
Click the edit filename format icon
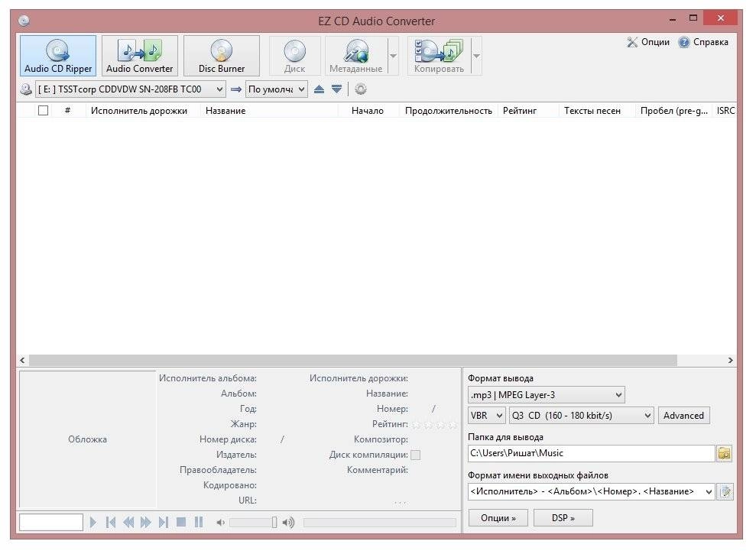click(x=725, y=492)
